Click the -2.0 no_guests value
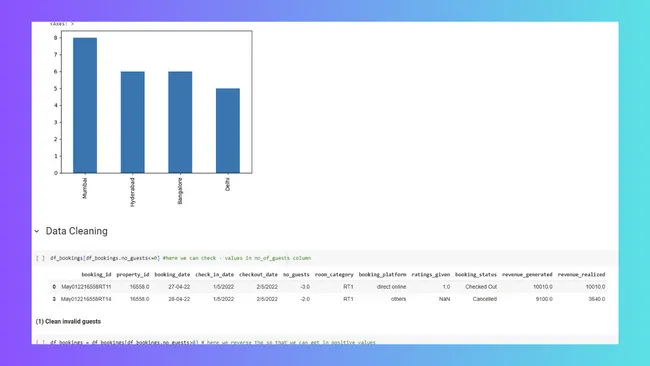 (305, 299)
